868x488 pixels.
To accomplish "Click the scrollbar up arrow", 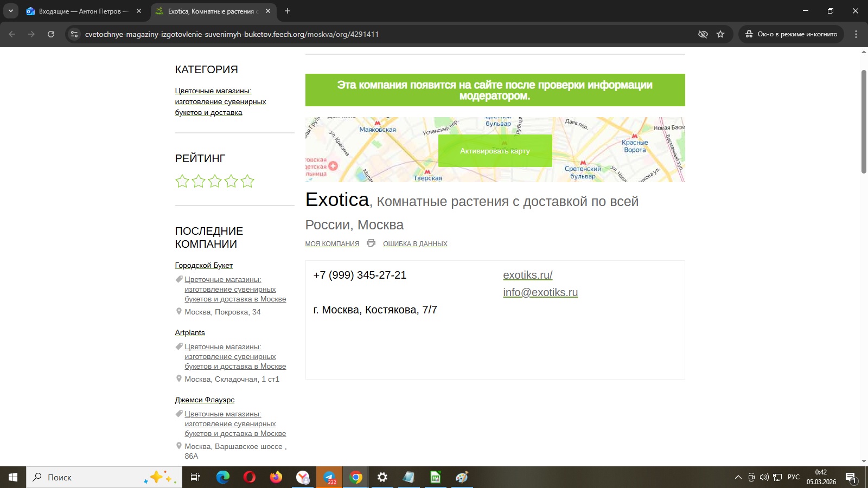I will click(864, 52).
